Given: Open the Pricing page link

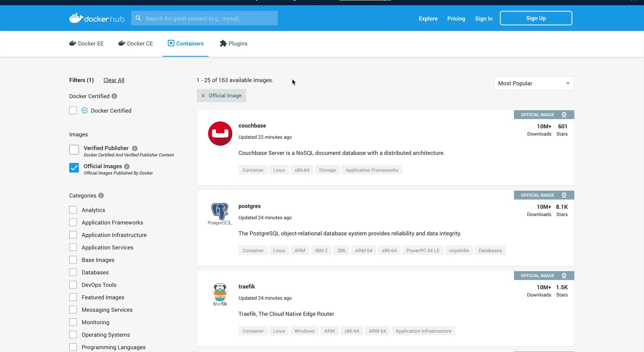Looking at the screenshot, I should click(456, 19).
